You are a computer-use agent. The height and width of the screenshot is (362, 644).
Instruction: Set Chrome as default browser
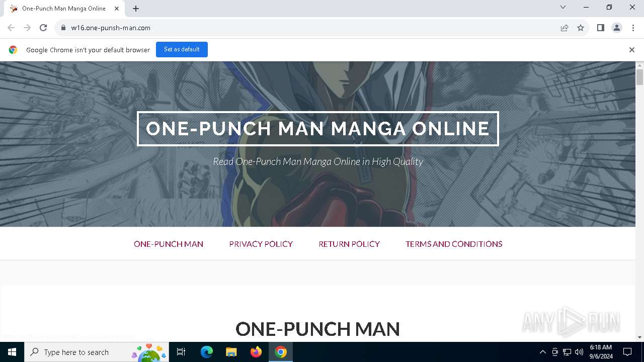tap(182, 49)
